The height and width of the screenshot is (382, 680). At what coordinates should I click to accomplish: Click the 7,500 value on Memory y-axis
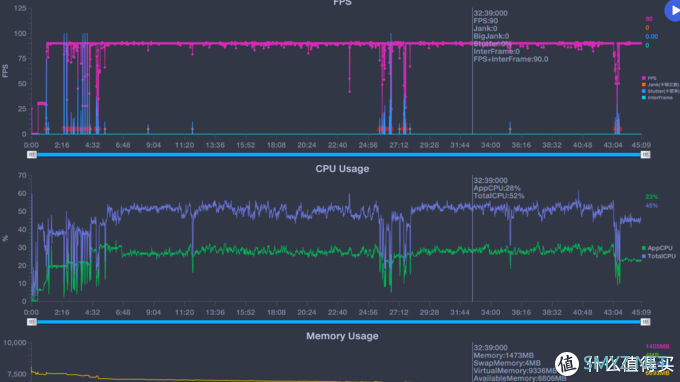pyautogui.click(x=17, y=374)
